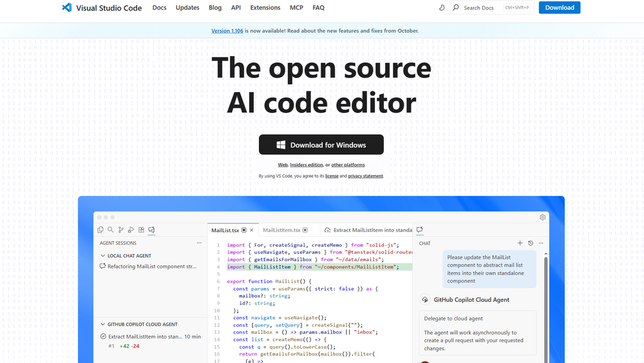This screenshot has width=644, height=363.
Task: Click the Run and Debug icon
Action: click(131, 230)
